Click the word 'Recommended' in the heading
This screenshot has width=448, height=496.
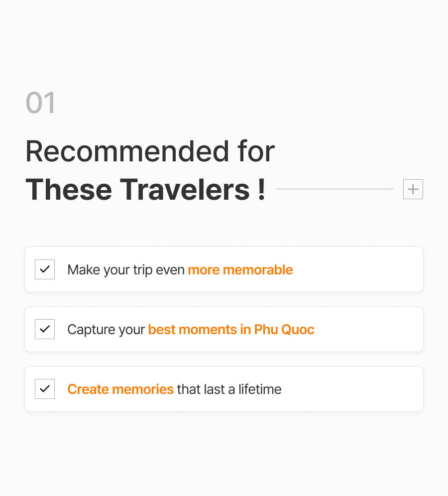127,151
